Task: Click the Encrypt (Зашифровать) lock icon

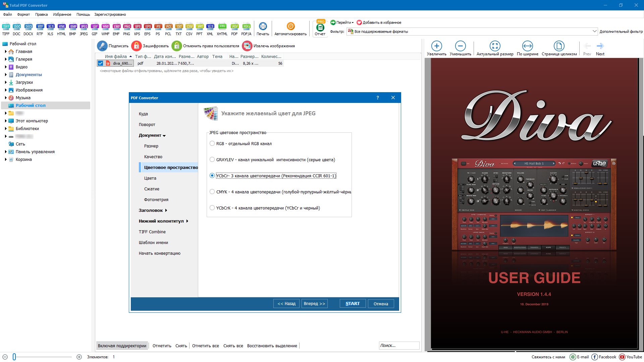Action: coord(137,46)
